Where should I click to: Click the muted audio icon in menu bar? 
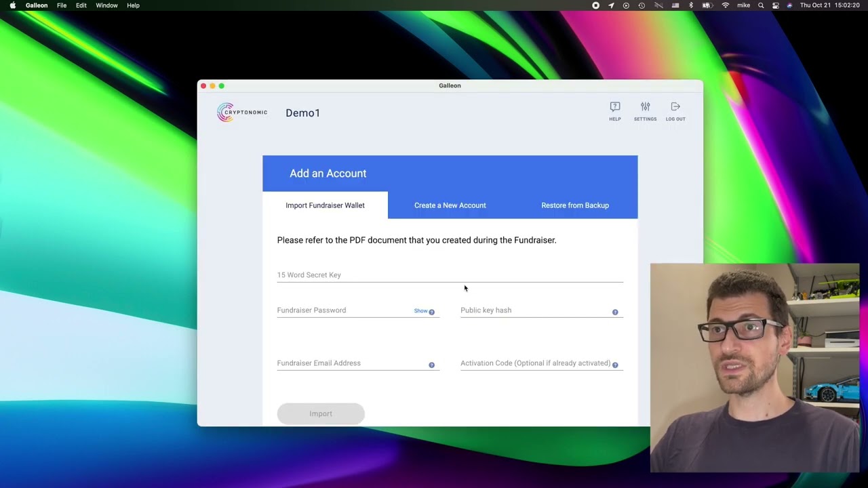[658, 5]
